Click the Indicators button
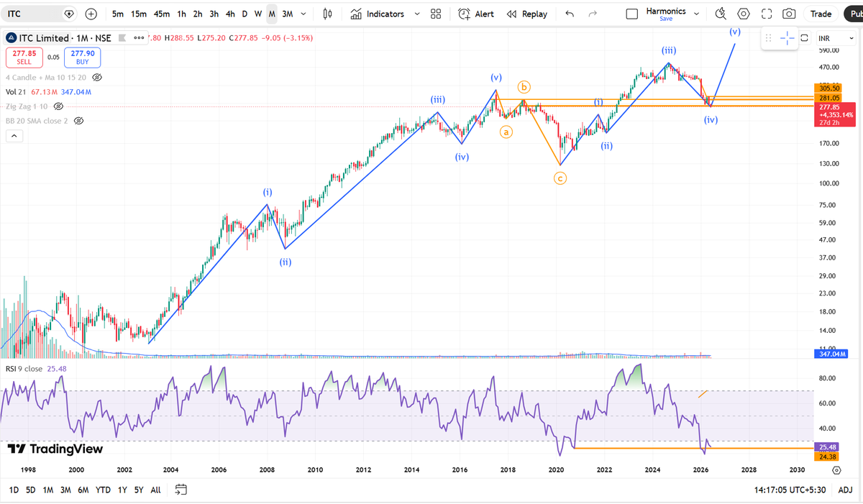Image resolution: width=863 pixels, height=504 pixels. (x=378, y=14)
